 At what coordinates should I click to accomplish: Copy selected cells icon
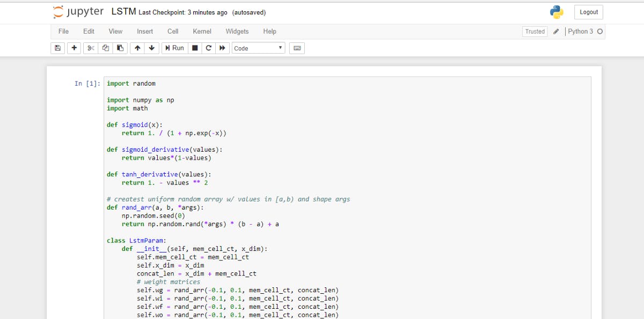pyautogui.click(x=106, y=48)
